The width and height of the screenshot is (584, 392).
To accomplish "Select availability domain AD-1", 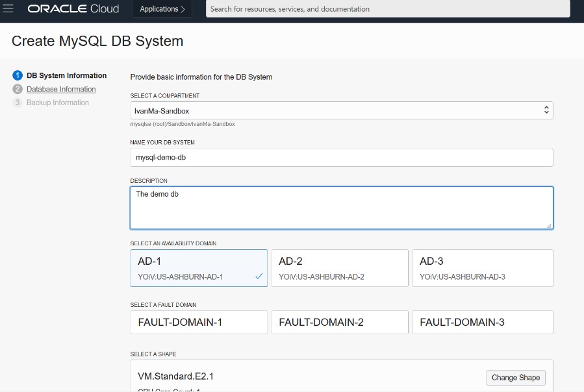I will (199, 268).
